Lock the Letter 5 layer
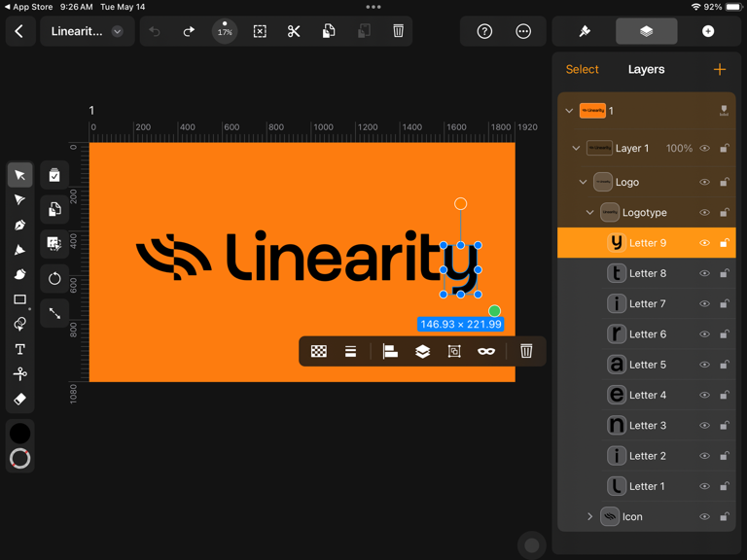This screenshot has width=747, height=560. click(x=724, y=365)
